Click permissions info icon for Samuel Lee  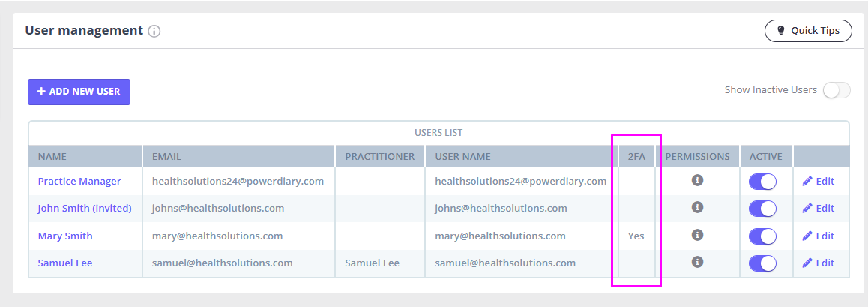[x=697, y=262]
